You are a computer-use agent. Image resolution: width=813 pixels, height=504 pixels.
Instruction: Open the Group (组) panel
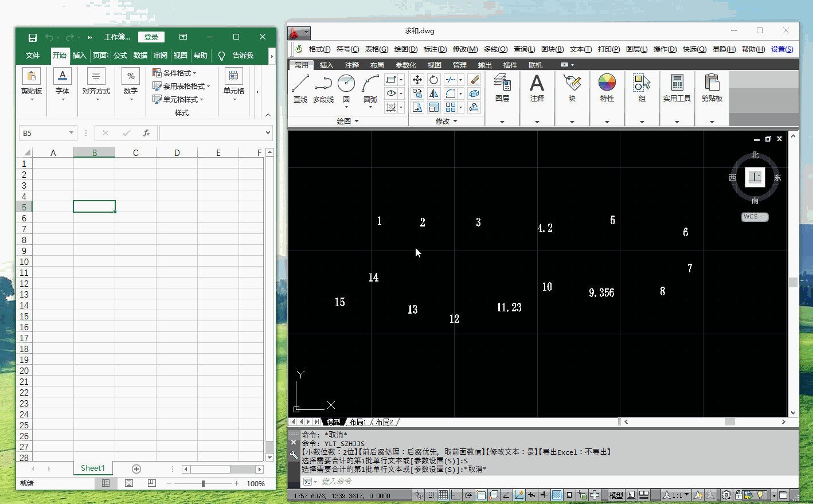[642, 88]
